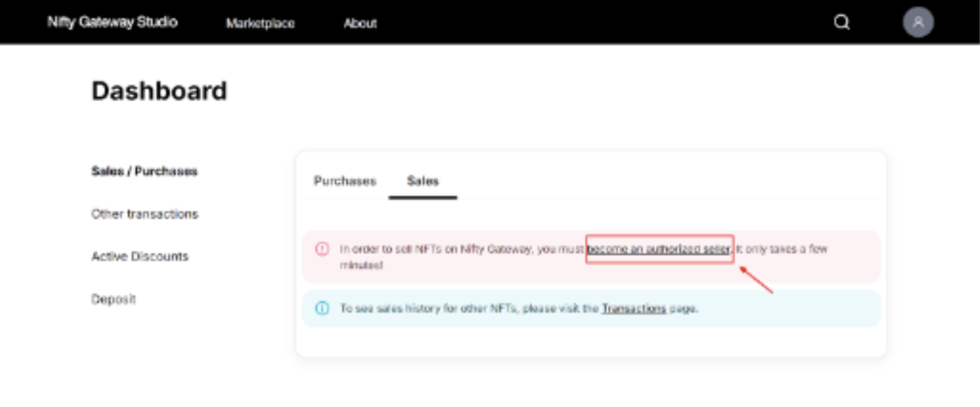Click the become an authorized seller link

[x=659, y=249]
